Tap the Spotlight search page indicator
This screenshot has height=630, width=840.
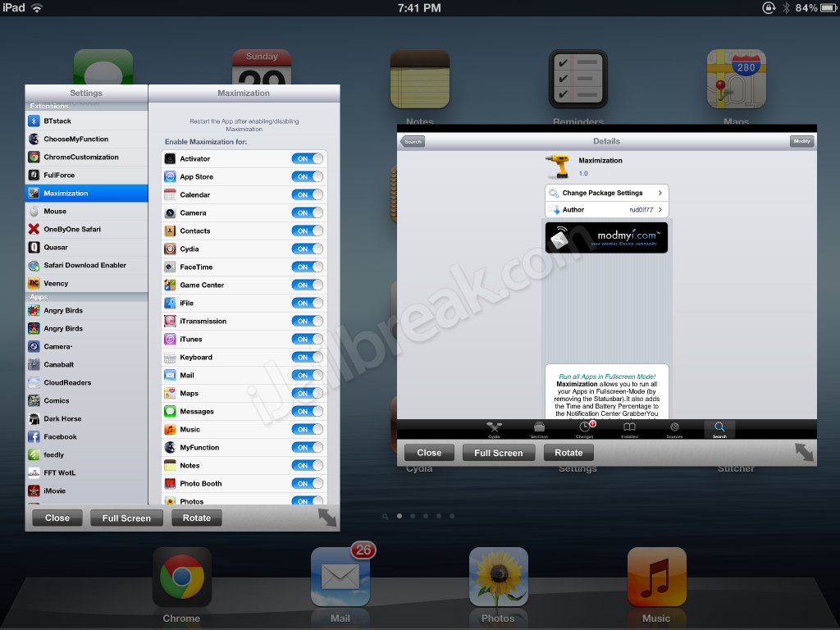(386, 517)
